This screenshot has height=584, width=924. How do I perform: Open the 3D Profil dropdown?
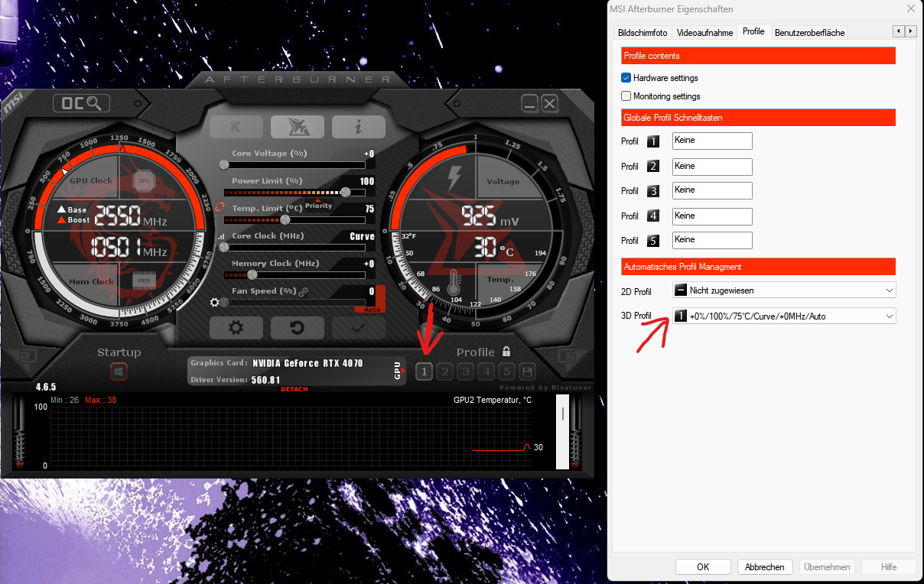[784, 316]
